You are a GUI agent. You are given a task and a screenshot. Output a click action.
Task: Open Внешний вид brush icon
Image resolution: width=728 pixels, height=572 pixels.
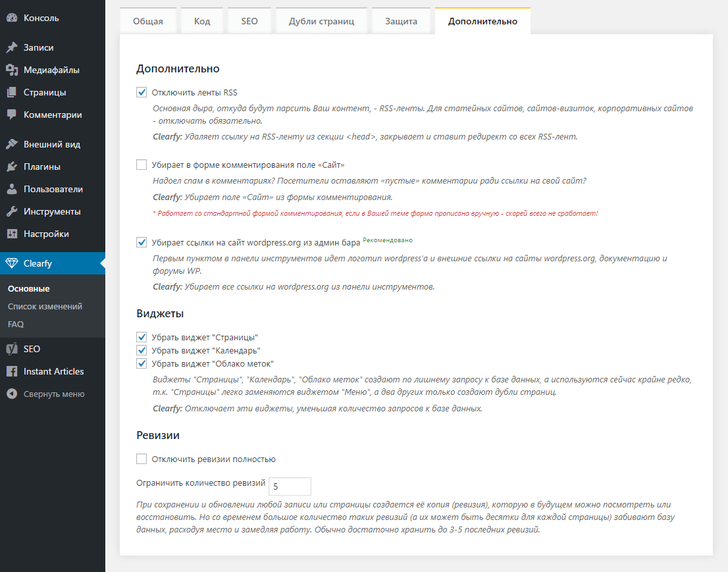12,144
